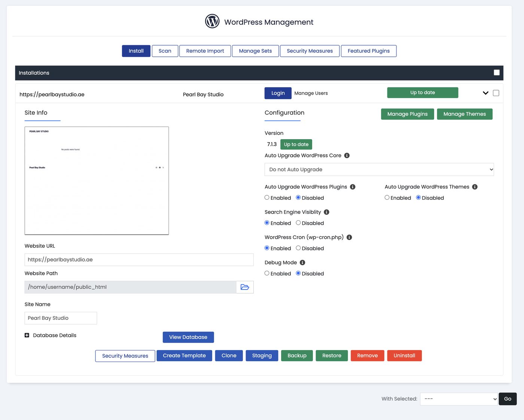This screenshot has height=420, width=524.
Task: Open Auto Upgrade WordPress Core dropdown
Action: (x=379, y=169)
